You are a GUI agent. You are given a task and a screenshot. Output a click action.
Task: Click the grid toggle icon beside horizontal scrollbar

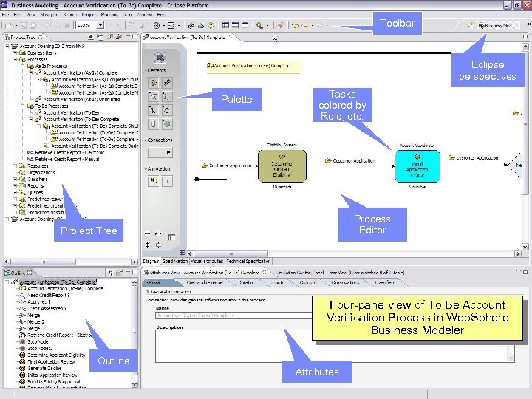(x=182, y=253)
